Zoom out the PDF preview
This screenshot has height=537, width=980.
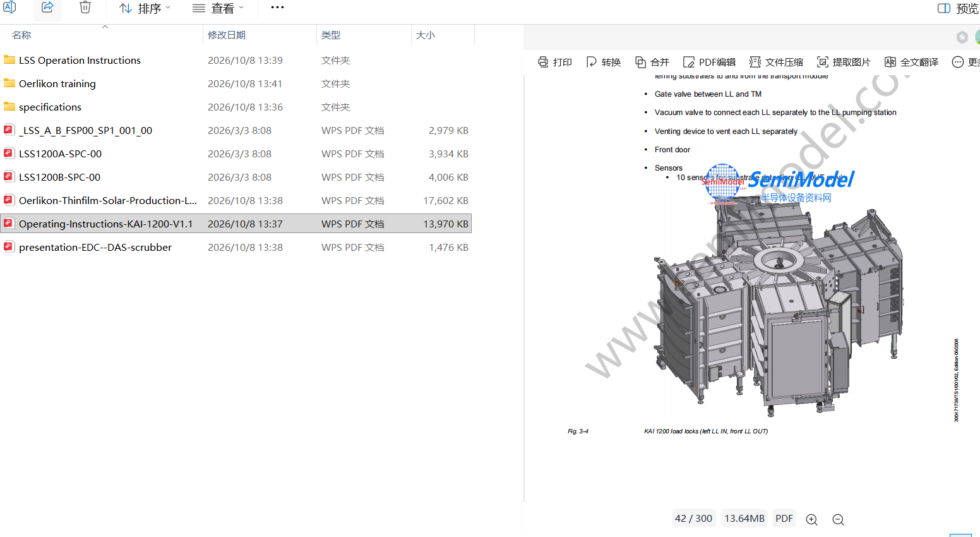[x=839, y=519]
